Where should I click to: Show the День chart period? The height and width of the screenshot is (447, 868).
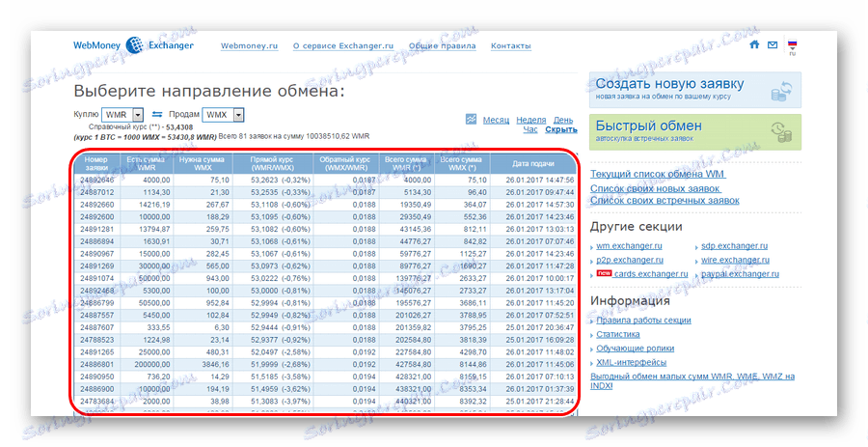[563, 120]
